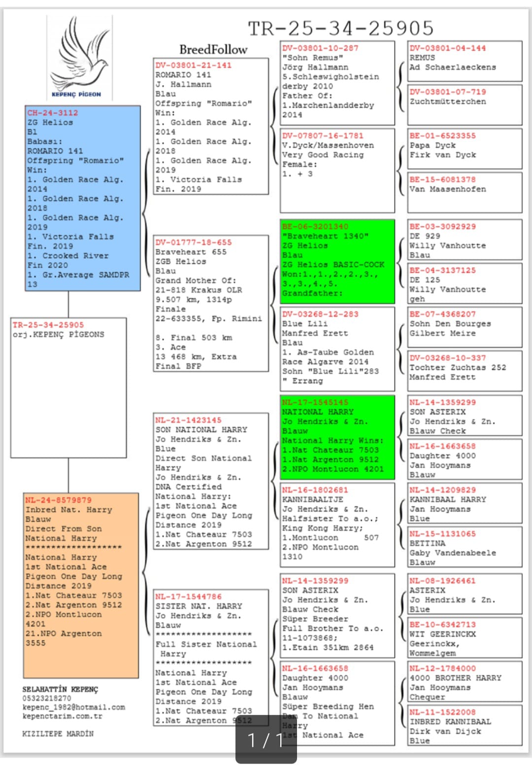Viewport: 532px width, 774px height.
Task: Select the DV-01777-18-655 Braveheart 655 box
Action: [x=211, y=303]
